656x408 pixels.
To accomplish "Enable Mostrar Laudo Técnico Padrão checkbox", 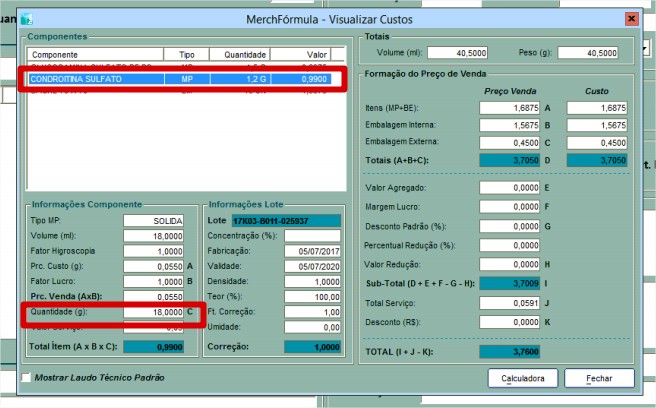I will [26, 377].
